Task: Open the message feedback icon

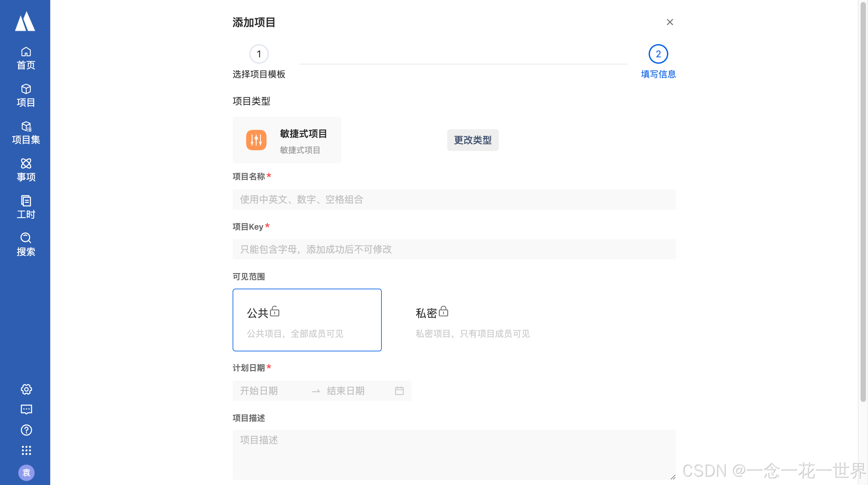Action: coord(26,409)
